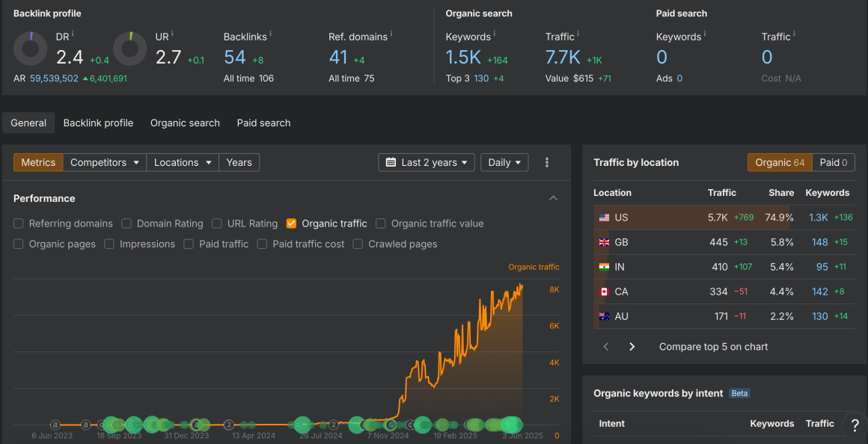868x444 pixels.
Task: Open the Organic search tab
Action: (x=185, y=123)
